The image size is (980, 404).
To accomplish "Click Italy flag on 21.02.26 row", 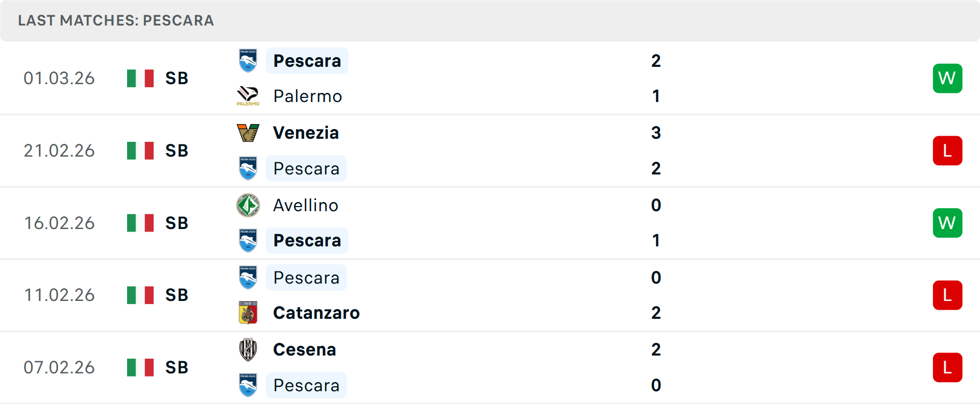I will tap(140, 150).
